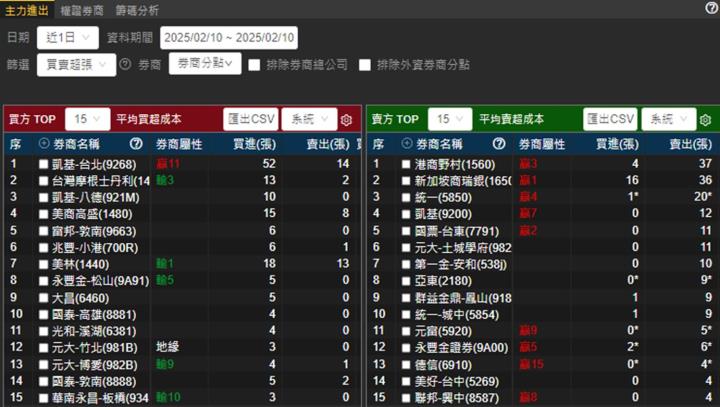The width and height of the screenshot is (720, 407).
Task: Click buy-side 券商屬性 column header
Action: (179, 144)
